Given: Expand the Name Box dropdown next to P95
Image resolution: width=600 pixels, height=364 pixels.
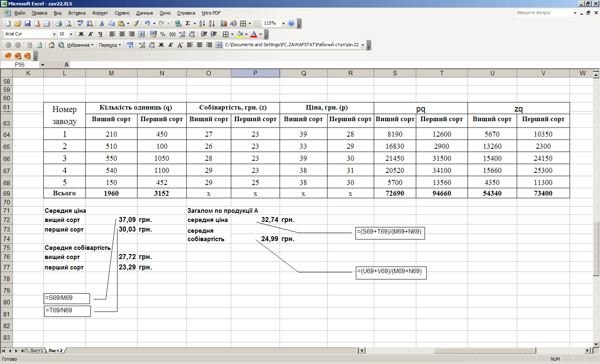Looking at the screenshot, I should 42,65.
